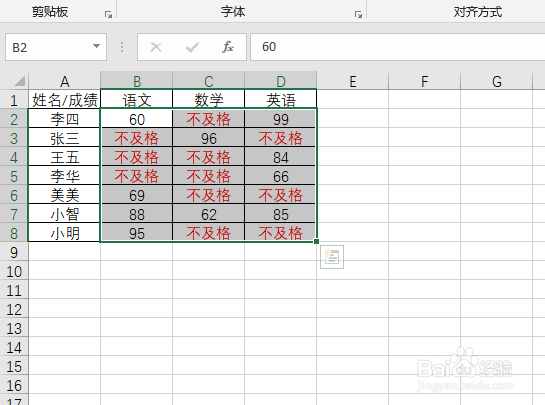The image size is (545, 405).
Task: Select column F header
Action: click(x=424, y=81)
